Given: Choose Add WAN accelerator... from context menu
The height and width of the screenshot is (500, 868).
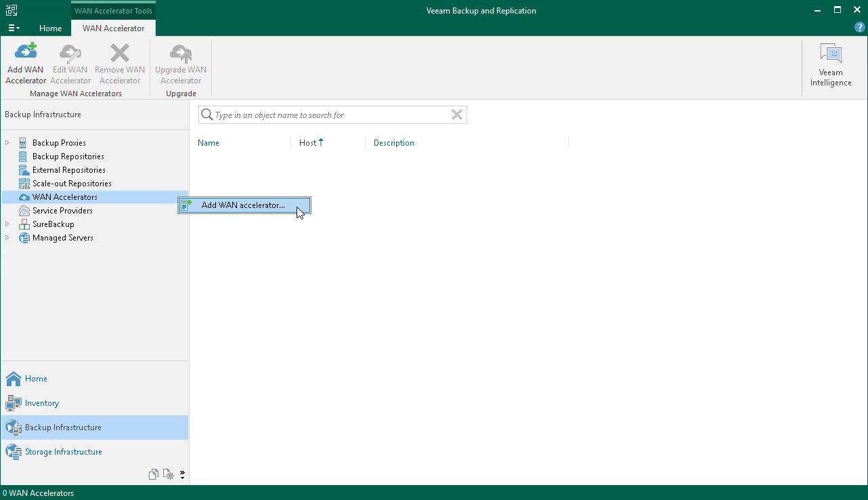Looking at the screenshot, I should (244, 205).
